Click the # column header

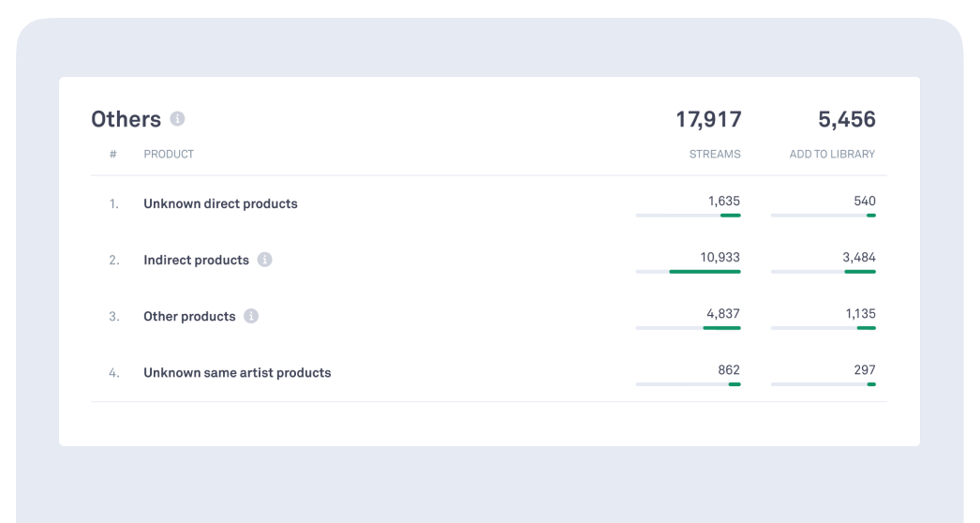(113, 155)
